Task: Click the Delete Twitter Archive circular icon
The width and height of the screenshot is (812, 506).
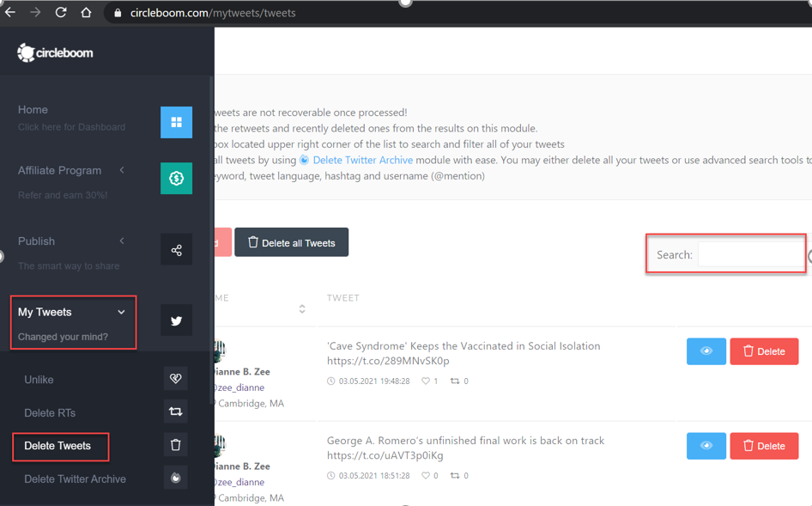Action: coord(176,478)
